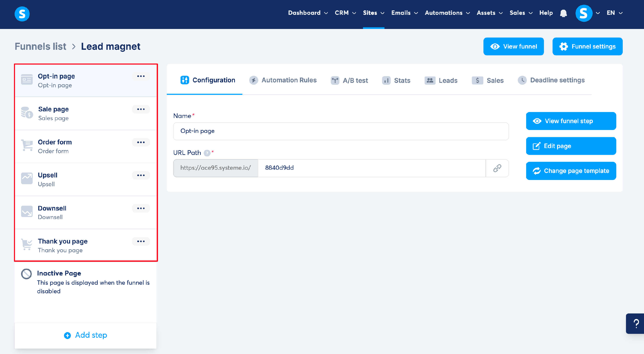The height and width of the screenshot is (354, 644).
Task: Click the Order form cart icon
Action: point(27,145)
